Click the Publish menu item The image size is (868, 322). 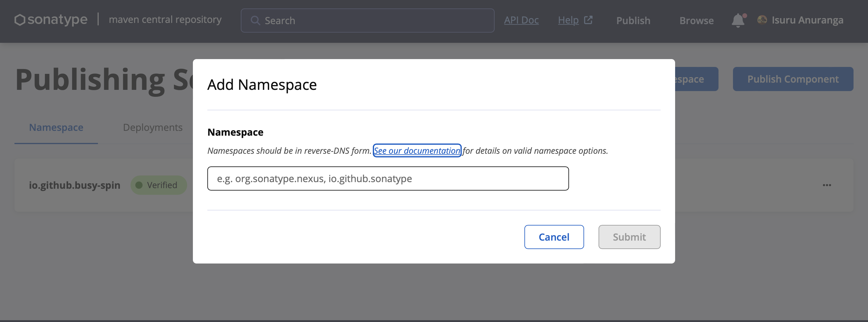[633, 20]
